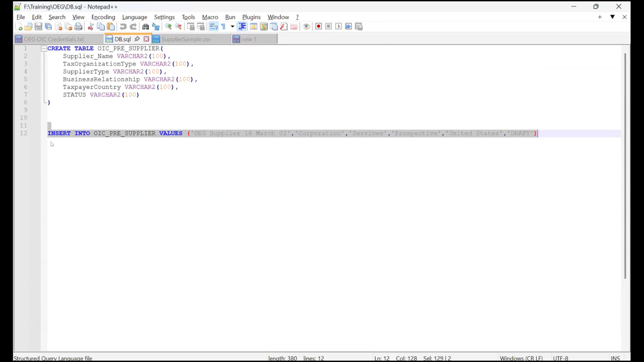The width and height of the screenshot is (644, 362).
Task: Open the Plugins menu
Action: tap(252, 17)
